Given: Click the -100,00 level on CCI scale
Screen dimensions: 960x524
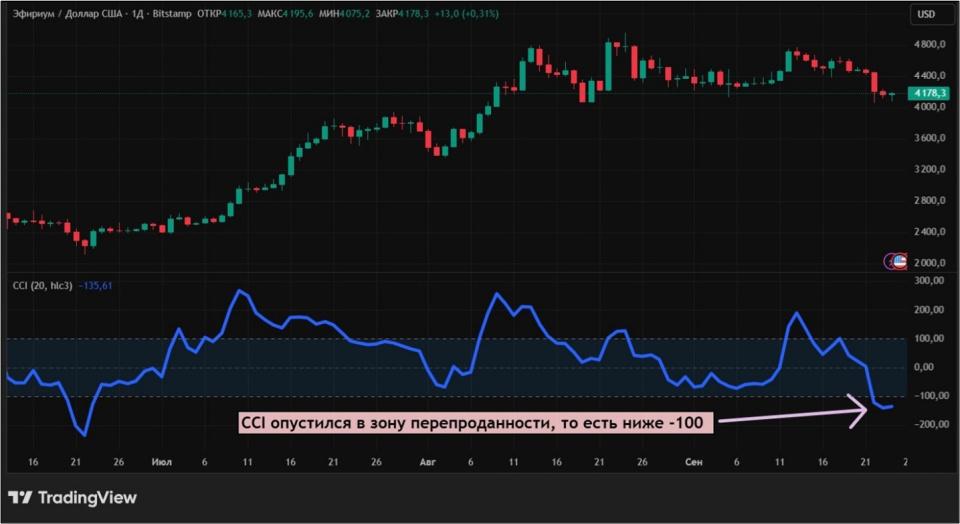Looking at the screenshot, I should pos(929,396).
